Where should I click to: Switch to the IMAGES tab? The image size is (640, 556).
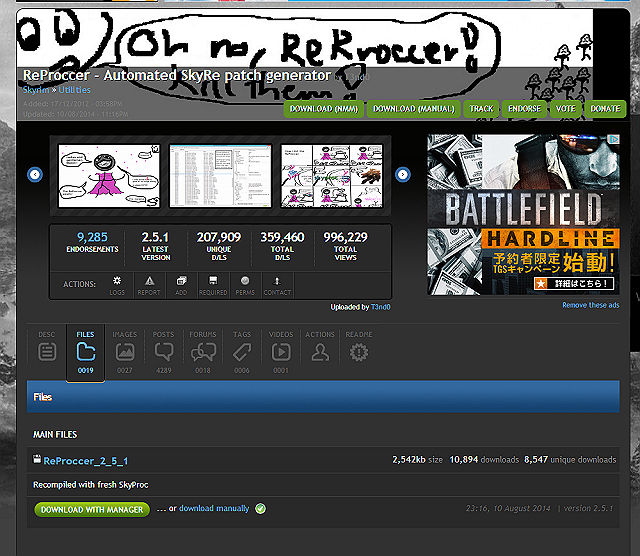(x=124, y=351)
